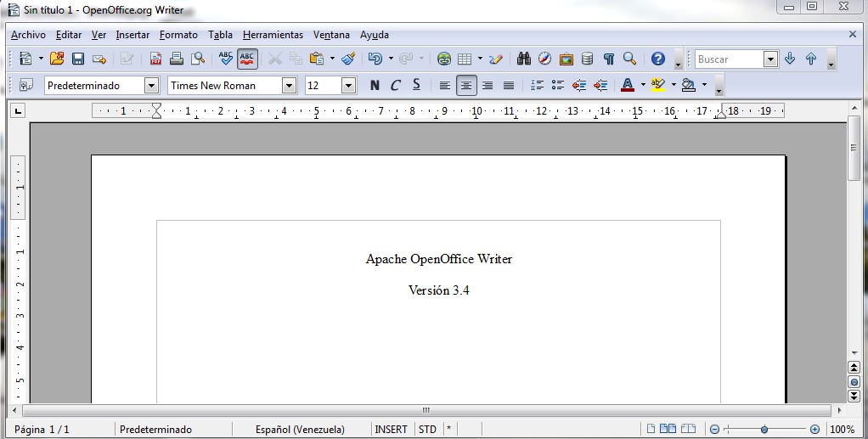This screenshot has height=439, width=868.
Task: Click the print icon
Action: click(x=177, y=59)
